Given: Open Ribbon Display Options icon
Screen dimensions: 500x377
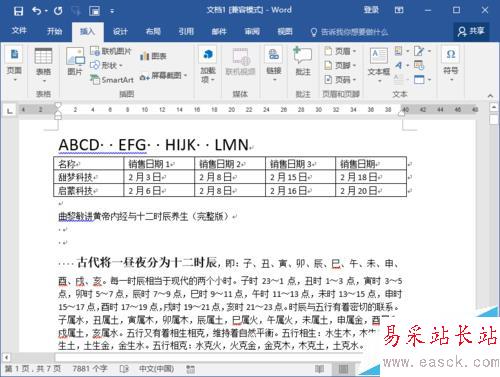Looking at the screenshot, I should tap(399, 10).
